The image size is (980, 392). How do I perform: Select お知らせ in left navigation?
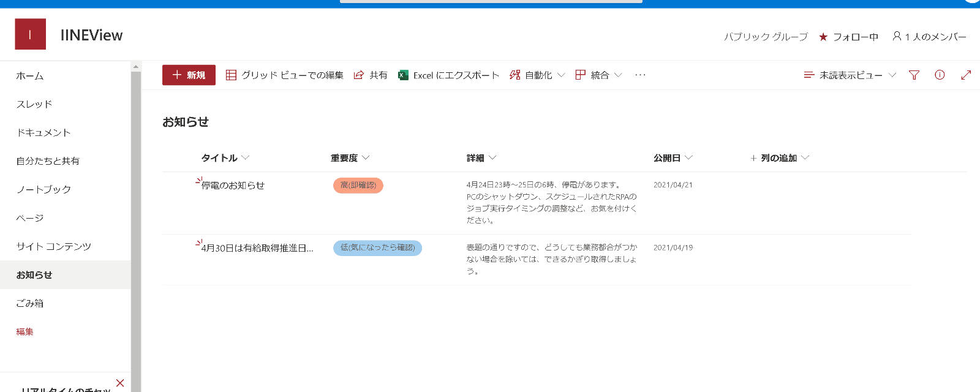pyautogui.click(x=65, y=275)
